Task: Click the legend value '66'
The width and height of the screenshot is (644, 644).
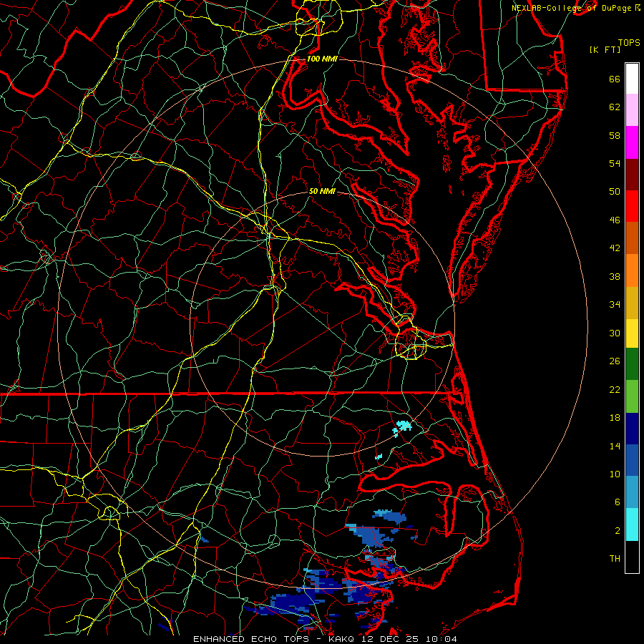Action: [x=615, y=79]
